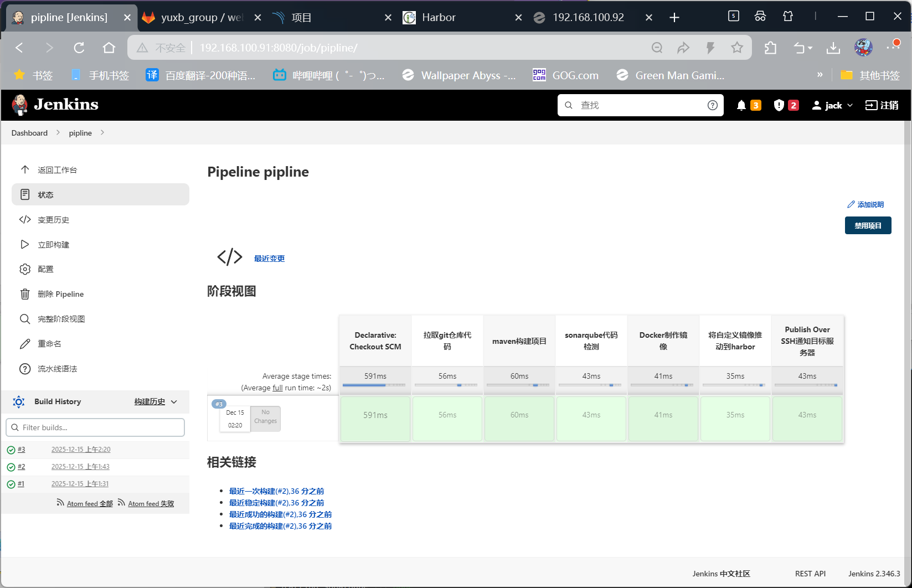Go to Dashboard breadcrumb
Screen dimensions: 912x588
click(x=29, y=133)
